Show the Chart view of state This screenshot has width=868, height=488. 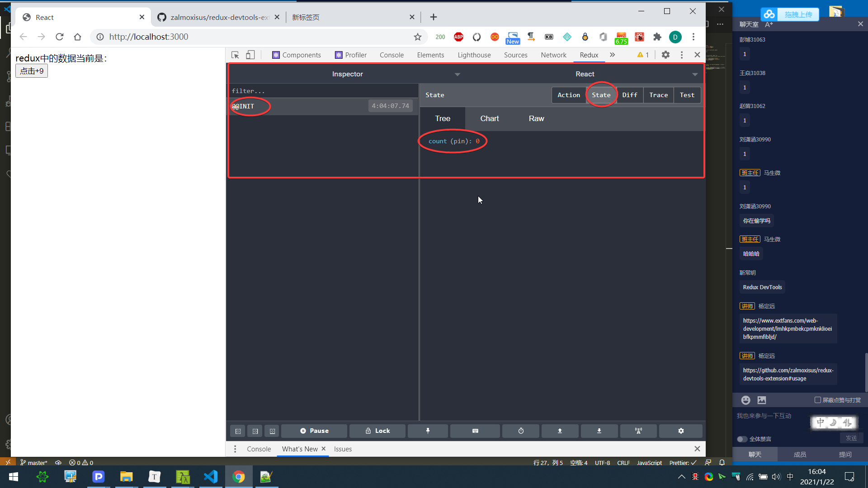tap(490, 118)
